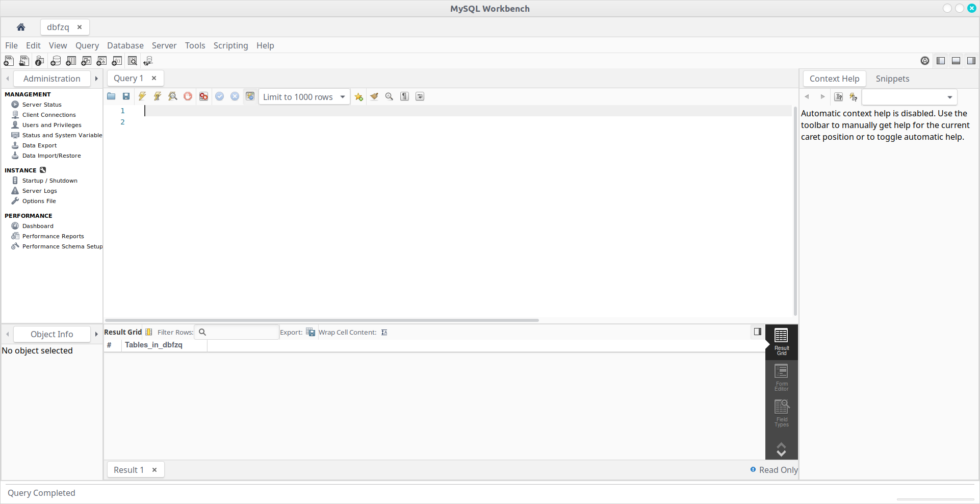This screenshot has width=980, height=504.
Task: Toggle automatic context help
Action: 854,97
